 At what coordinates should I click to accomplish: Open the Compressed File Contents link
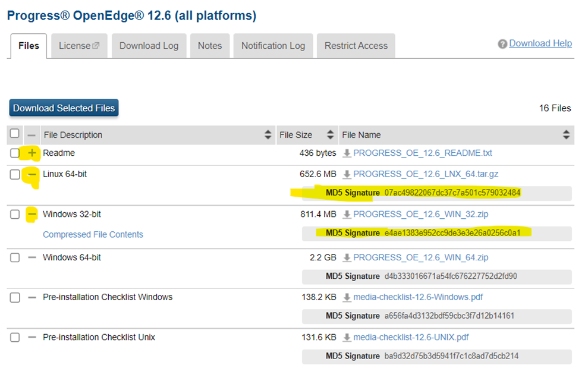tap(93, 234)
